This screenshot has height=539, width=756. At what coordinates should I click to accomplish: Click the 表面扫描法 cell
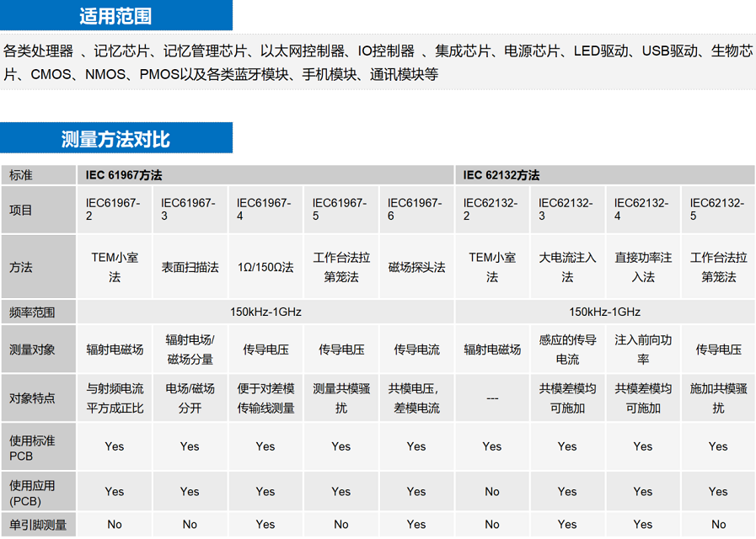(190, 266)
